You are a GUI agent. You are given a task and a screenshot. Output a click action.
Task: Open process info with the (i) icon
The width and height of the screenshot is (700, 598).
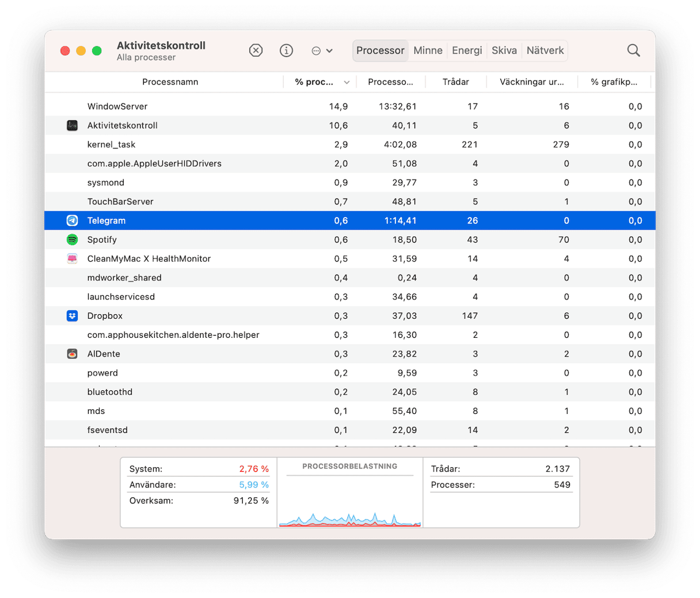[x=286, y=51]
